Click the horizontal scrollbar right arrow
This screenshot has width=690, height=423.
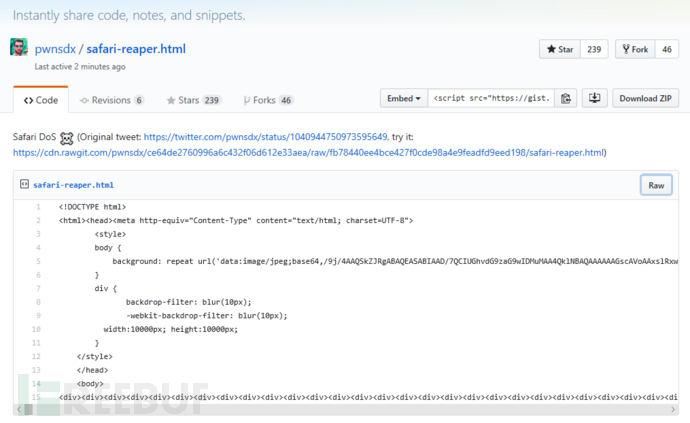click(672, 409)
